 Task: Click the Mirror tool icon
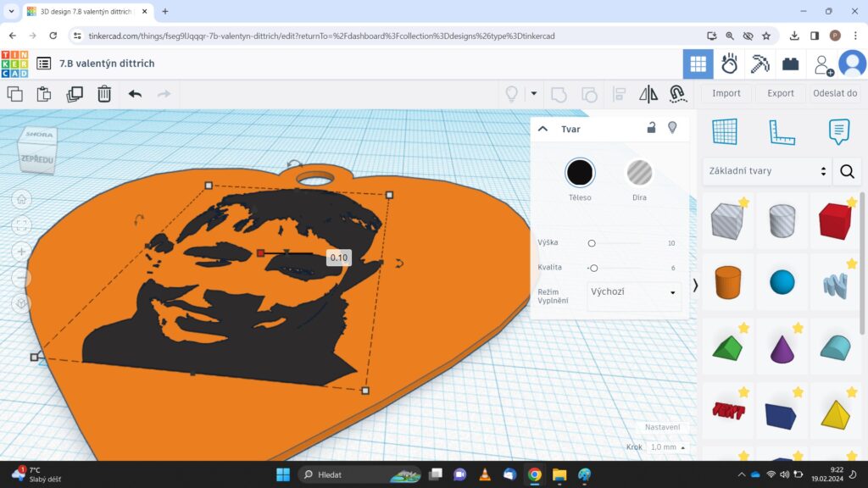tap(648, 94)
